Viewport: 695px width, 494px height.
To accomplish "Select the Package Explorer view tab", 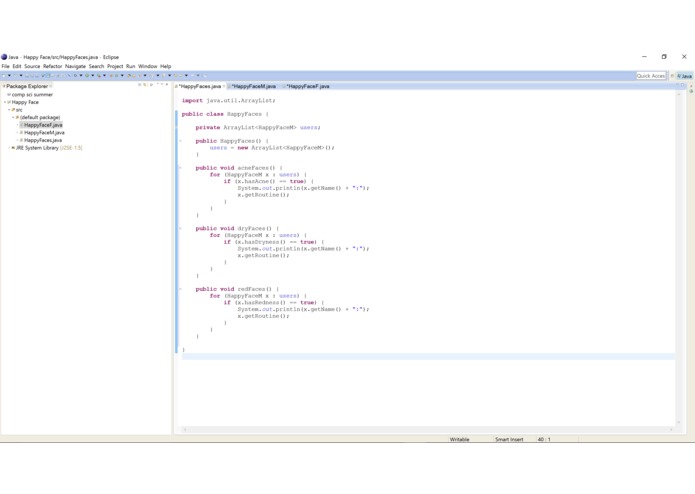I will (27, 86).
